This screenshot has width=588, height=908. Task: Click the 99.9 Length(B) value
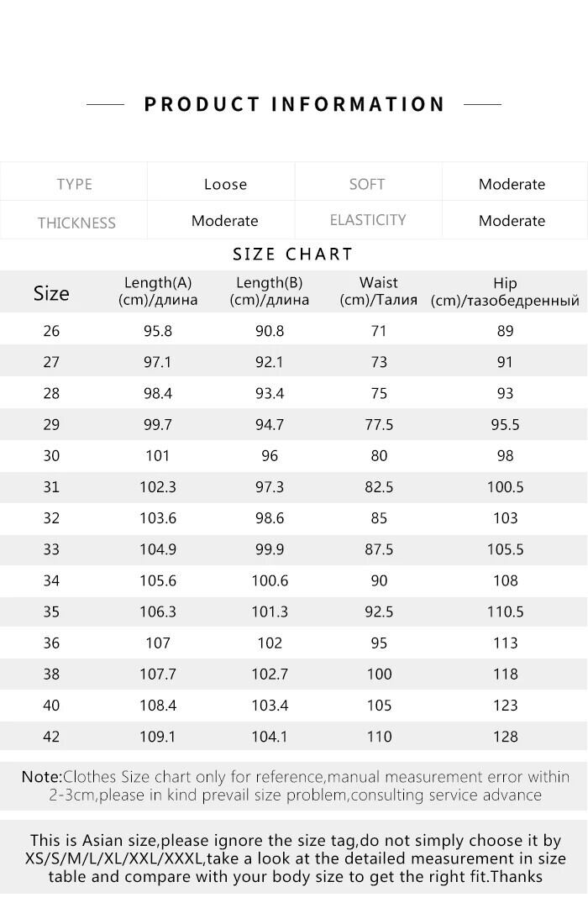pos(270,549)
